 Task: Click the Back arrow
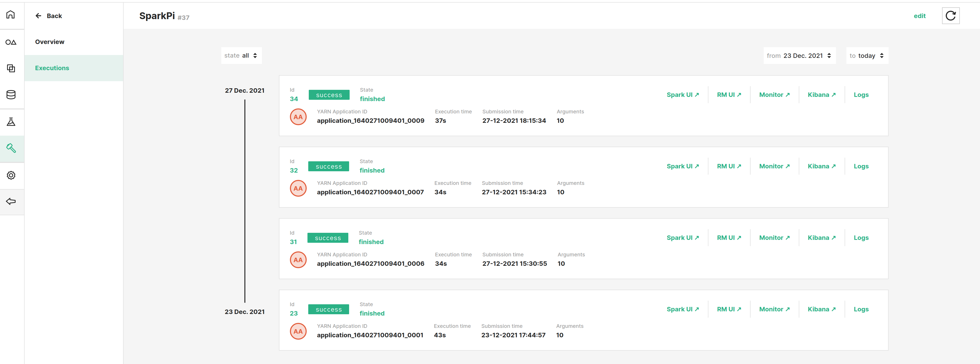point(38,16)
